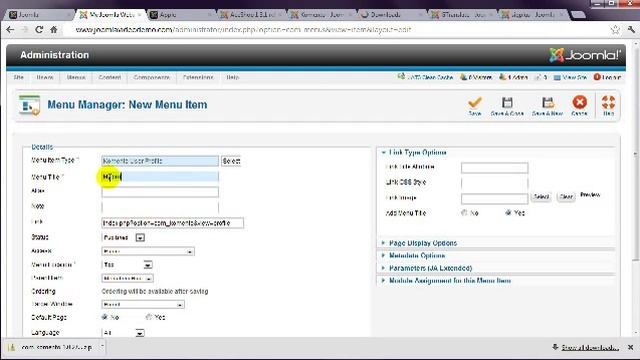Click the Alias input field
640x360 pixels.
tap(160, 192)
